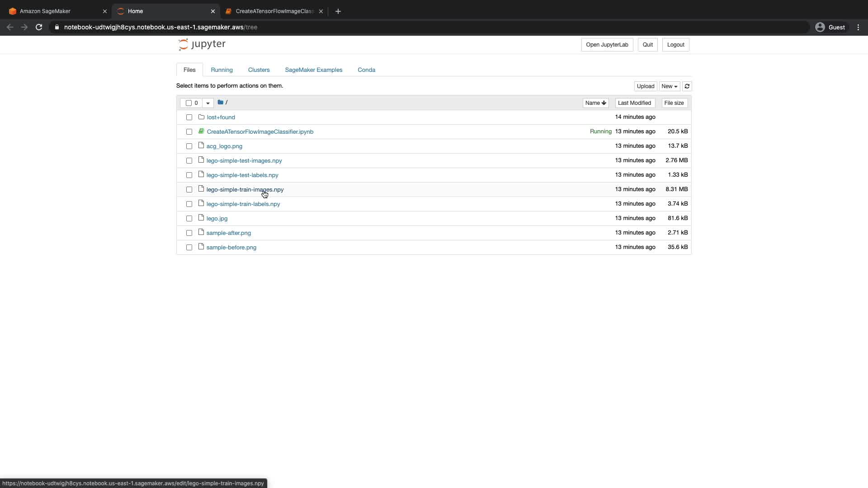Switch to the SageMaker Examples tab

(313, 70)
